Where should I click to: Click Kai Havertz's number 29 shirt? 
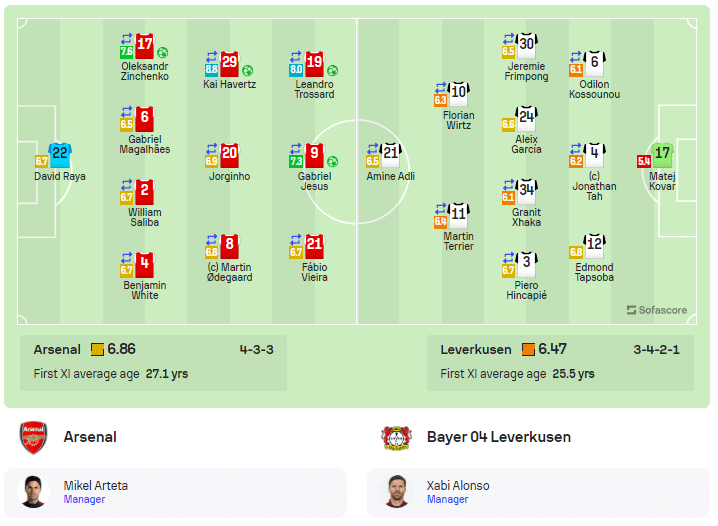pos(229,62)
